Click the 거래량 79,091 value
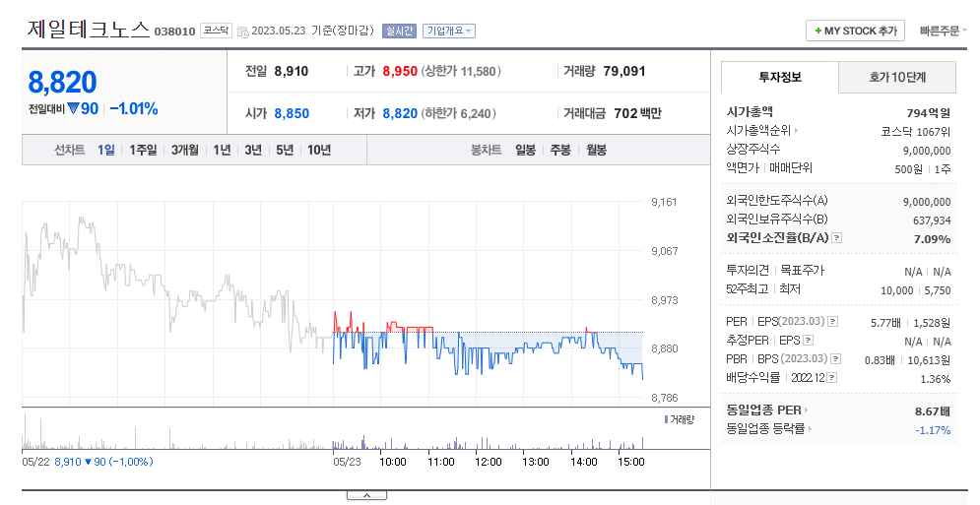Screen dimensions: 980x505 (x=624, y=71)
